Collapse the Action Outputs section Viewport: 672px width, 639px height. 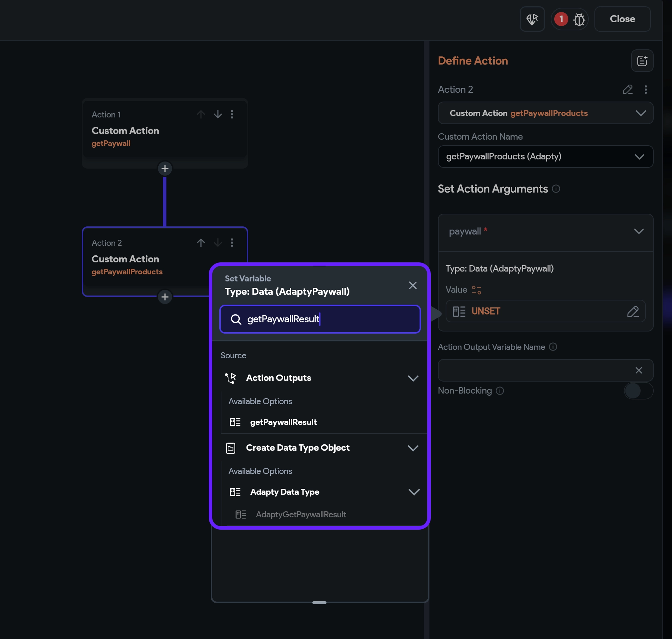[413, 378]
